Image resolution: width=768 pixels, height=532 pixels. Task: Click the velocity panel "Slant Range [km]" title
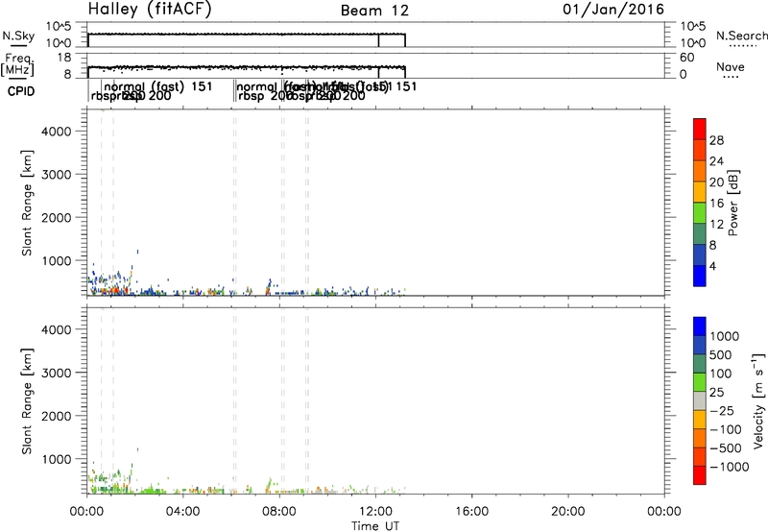point(28,401)
